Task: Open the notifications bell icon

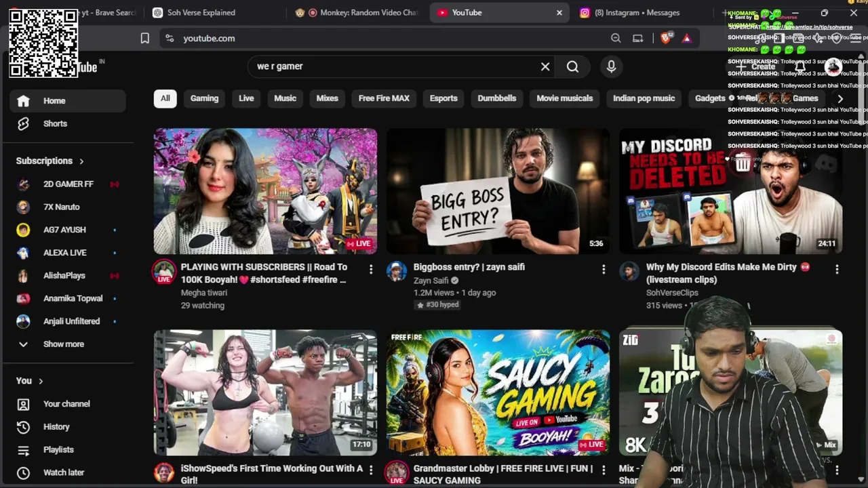Action: [801, 66]
